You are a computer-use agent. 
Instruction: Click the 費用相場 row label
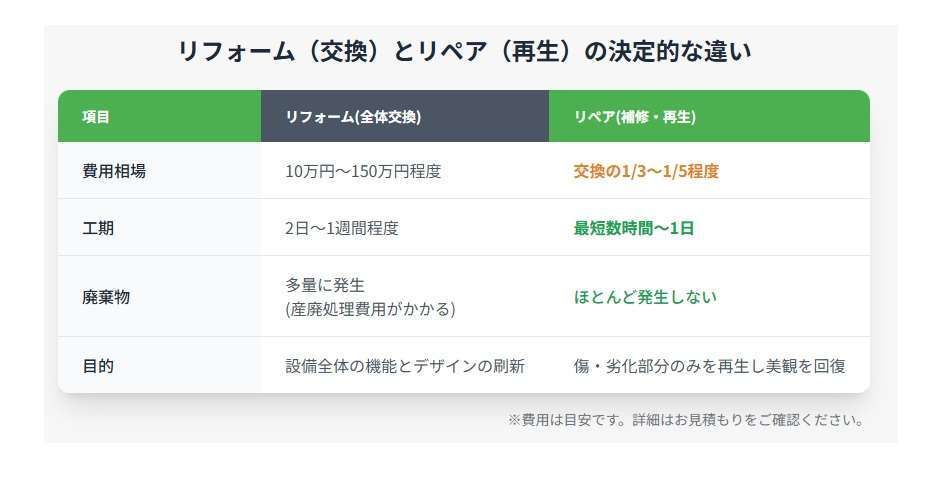click(114, 171)
